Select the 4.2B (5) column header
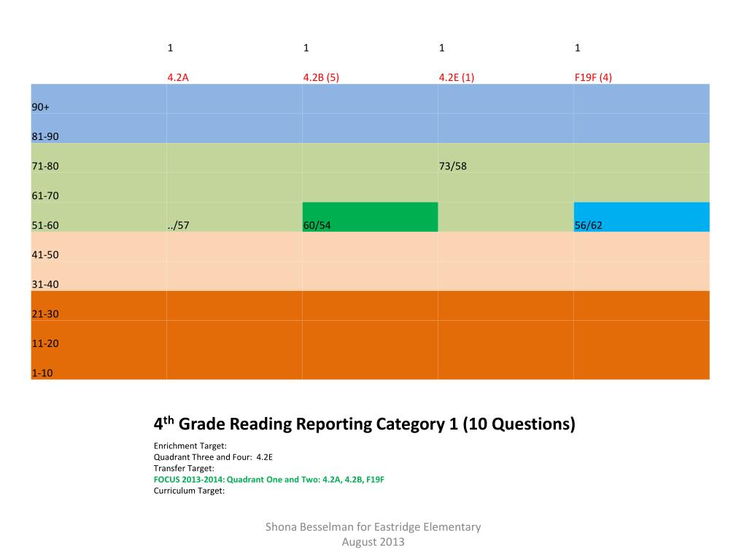The height and width of the screenshot is (560, 747). coord(321,77)
